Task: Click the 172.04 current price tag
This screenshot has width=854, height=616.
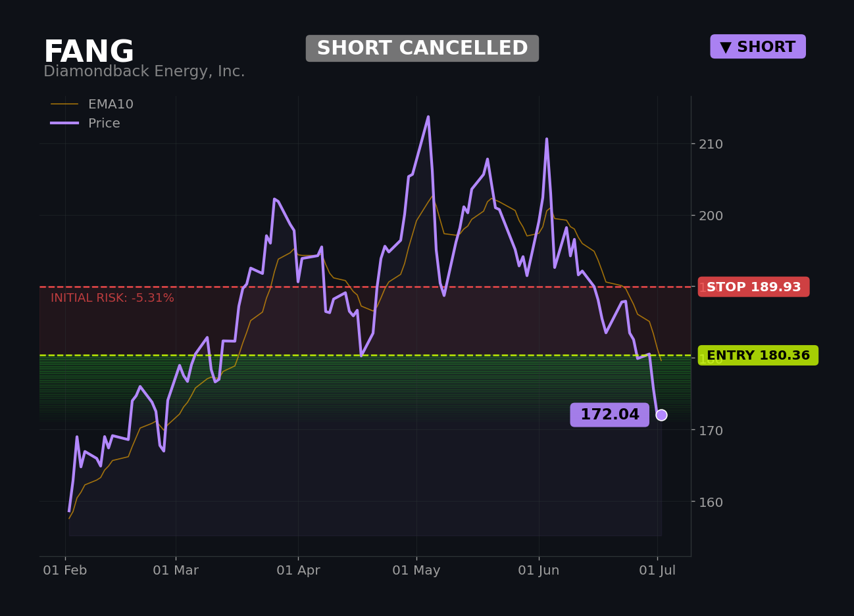Action: (x=610, y=415)
